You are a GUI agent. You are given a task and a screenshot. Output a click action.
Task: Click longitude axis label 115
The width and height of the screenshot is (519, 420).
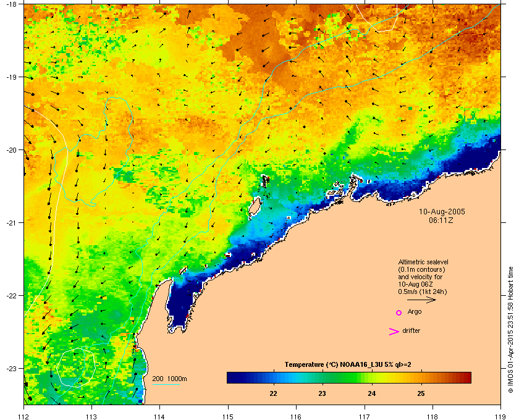(228, 416)
